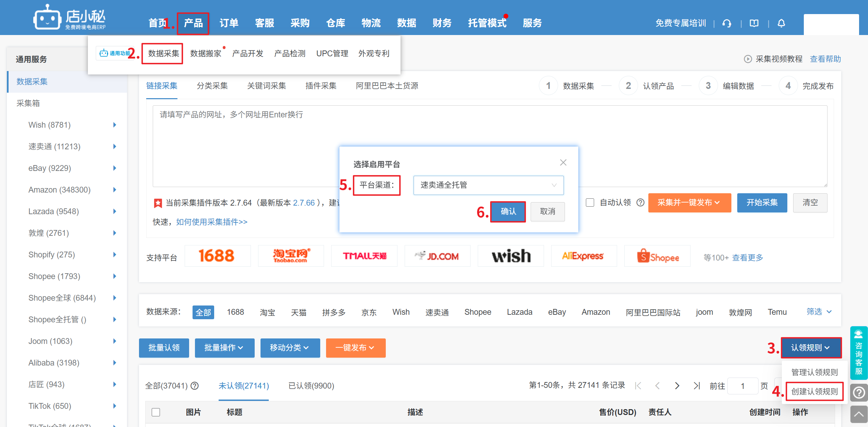Close the 选择启用平台 dialog

[x=563, y=163]
